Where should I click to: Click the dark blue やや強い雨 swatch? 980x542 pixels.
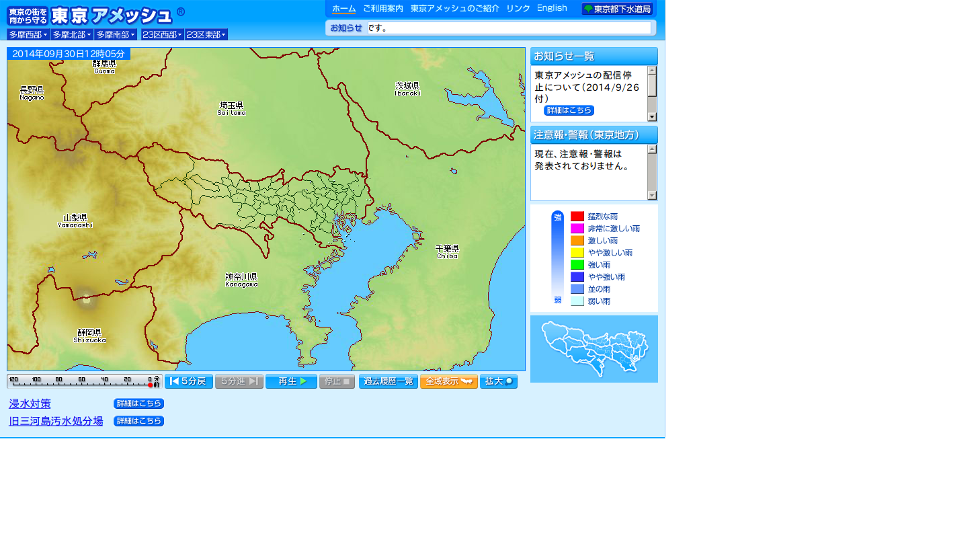tap(577, 277)
